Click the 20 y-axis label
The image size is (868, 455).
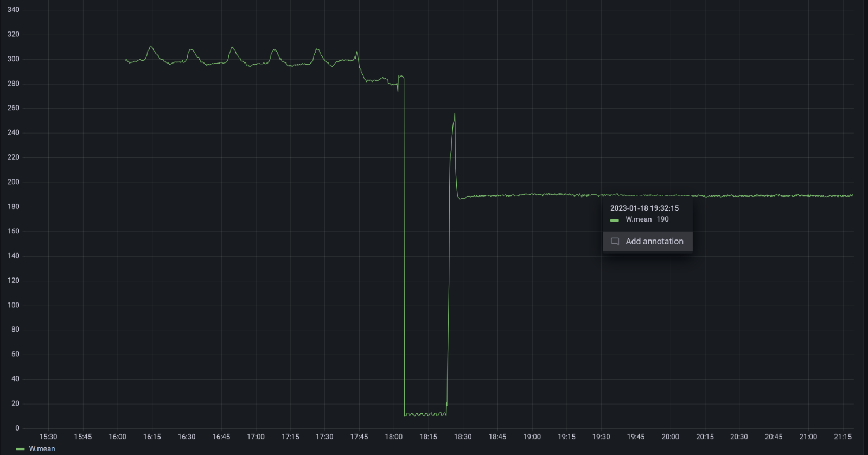[x=15, y=403]
